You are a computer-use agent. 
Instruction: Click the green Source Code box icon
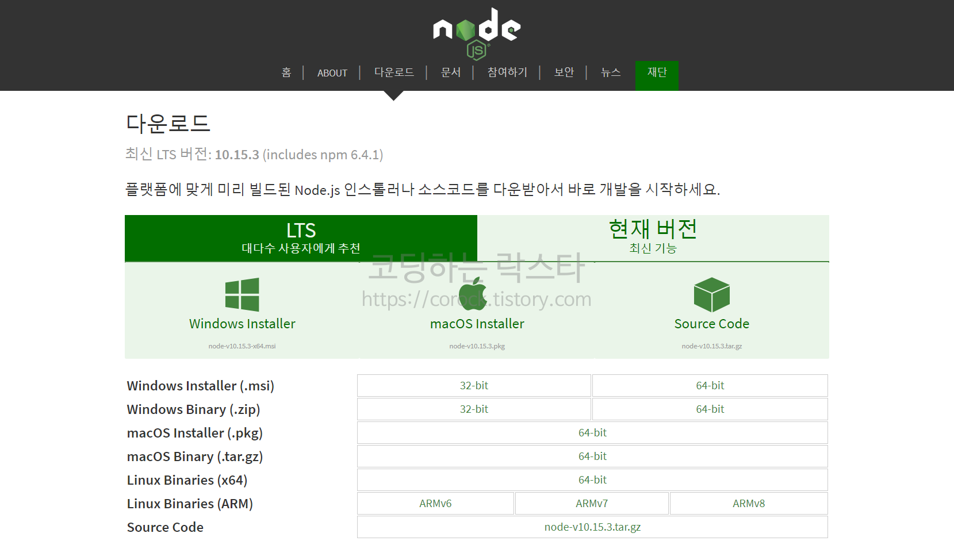[712, 294]
